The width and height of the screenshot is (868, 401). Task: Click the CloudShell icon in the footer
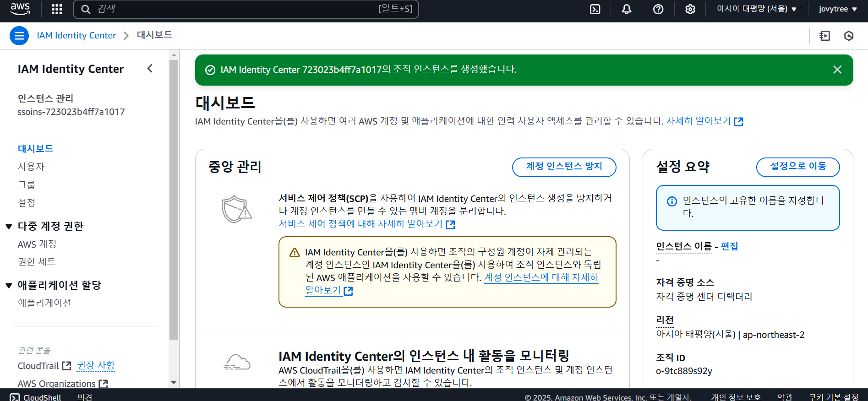[x=15, y=398]
